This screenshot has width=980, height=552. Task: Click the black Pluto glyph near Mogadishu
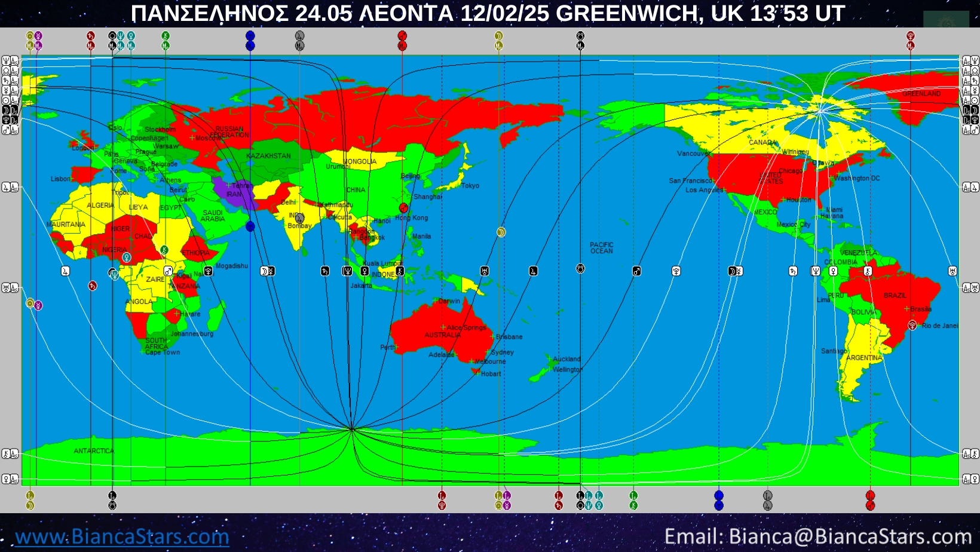tap(208, 271)
